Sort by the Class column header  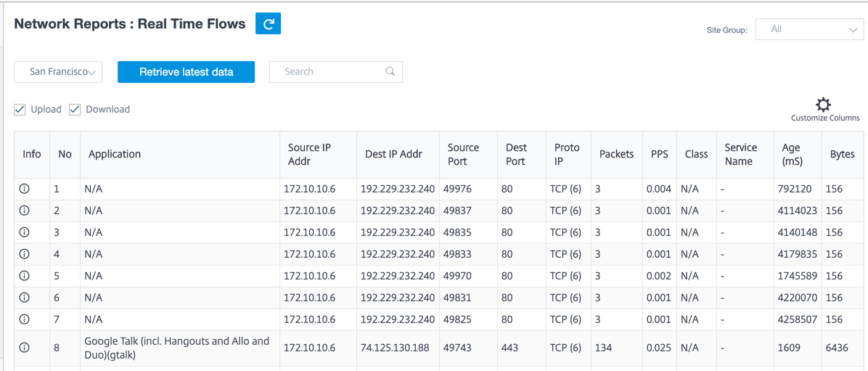697,154
